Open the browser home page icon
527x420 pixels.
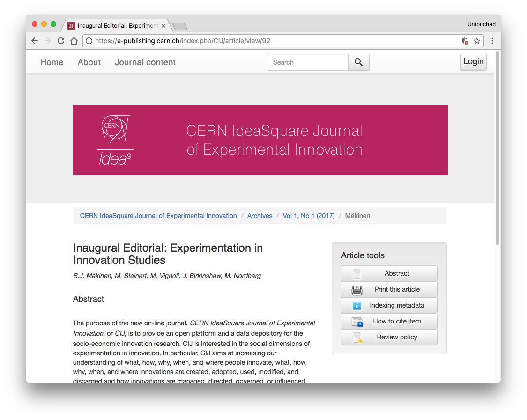[x=74, y=41]
